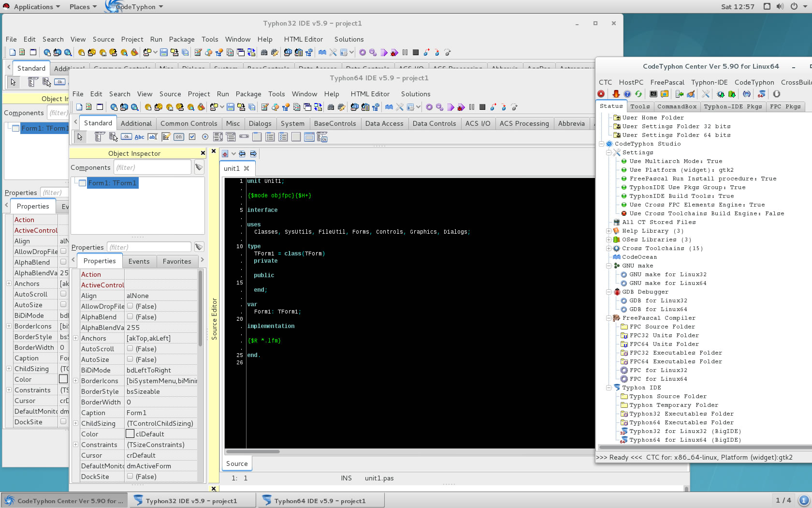This screenshot has width=812, height=508.
Task: Click red exit icon in CodeTyphon Center
Action: click(x=601, y=94)
